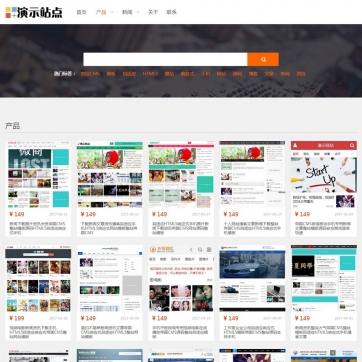Open first-row fourth product thumbnail
Screen dimensions: 362x362
(252, 174)
